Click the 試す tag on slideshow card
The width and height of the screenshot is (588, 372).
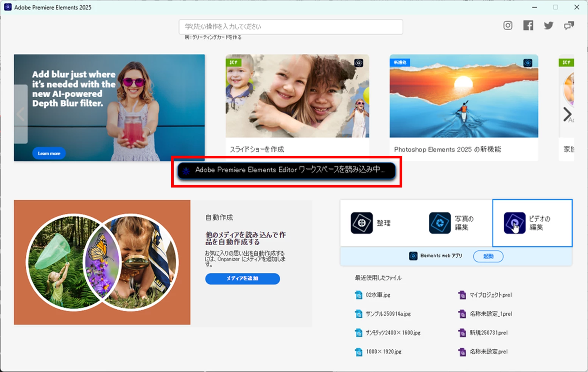click(x=233, y=62)
